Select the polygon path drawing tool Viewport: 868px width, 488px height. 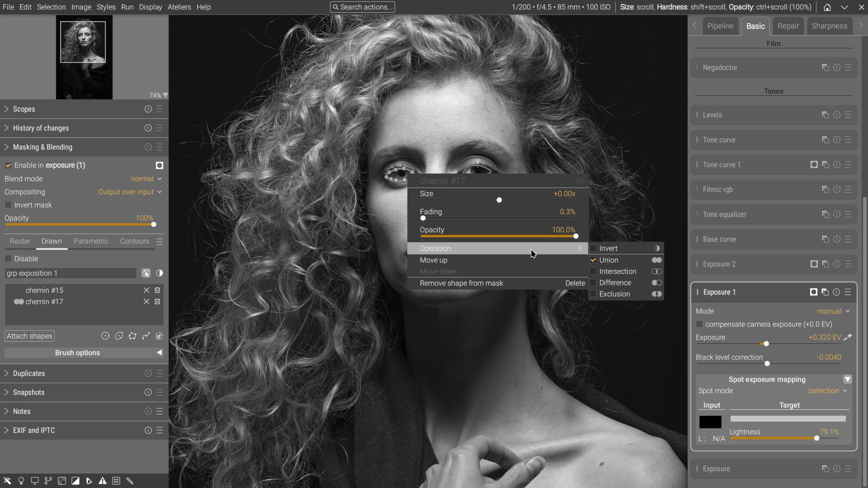pos(132,336)
